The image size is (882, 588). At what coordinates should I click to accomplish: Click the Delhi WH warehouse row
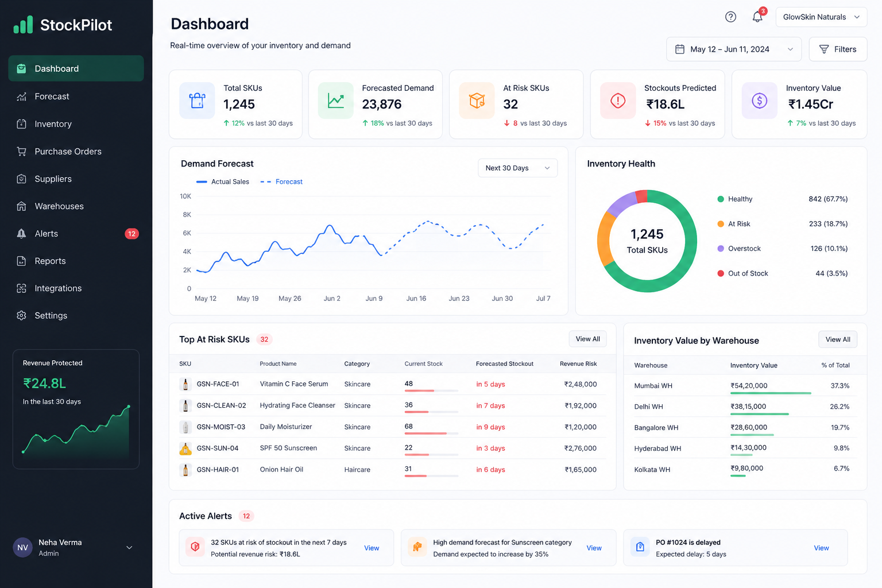[745, 407]
